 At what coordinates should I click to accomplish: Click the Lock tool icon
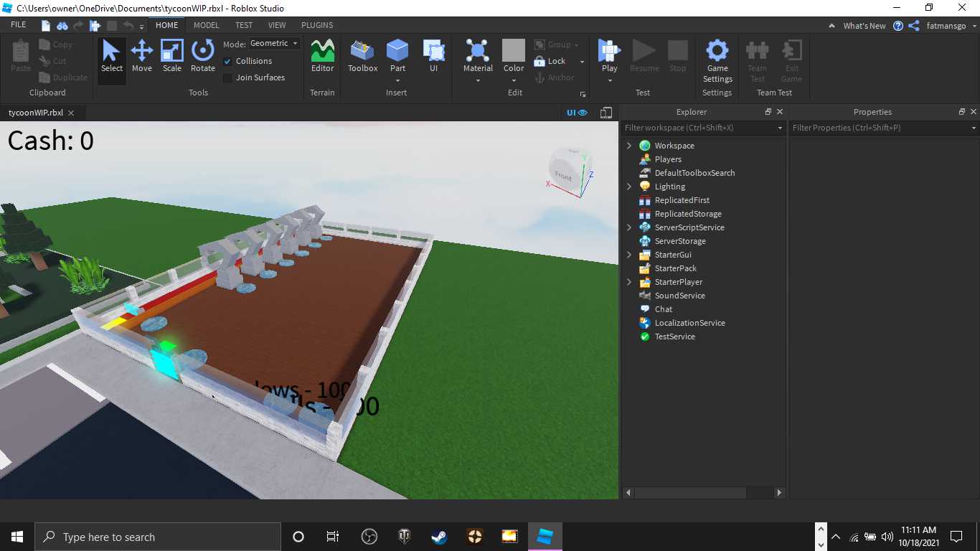pos(540,61)
